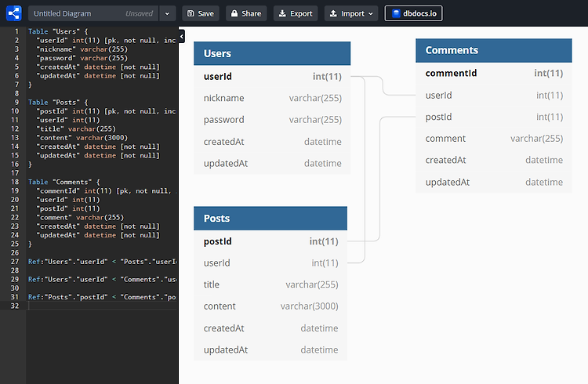Select the Comments table header

[493, 50]
